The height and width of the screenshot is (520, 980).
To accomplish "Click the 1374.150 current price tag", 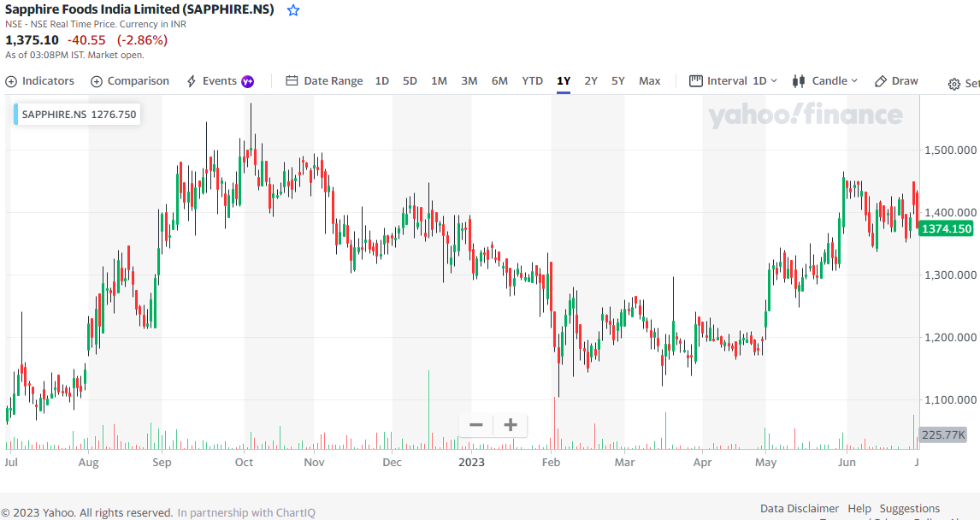I will pos(947,228).
